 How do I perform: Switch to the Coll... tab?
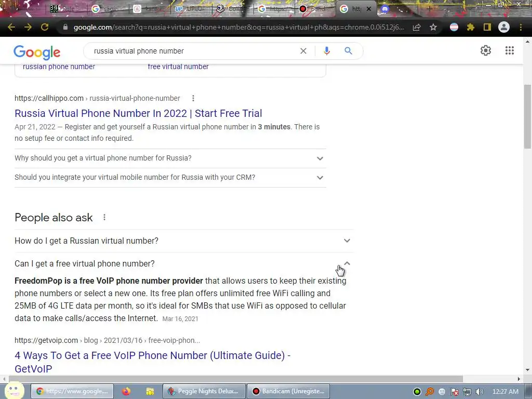tap(232, 9)
